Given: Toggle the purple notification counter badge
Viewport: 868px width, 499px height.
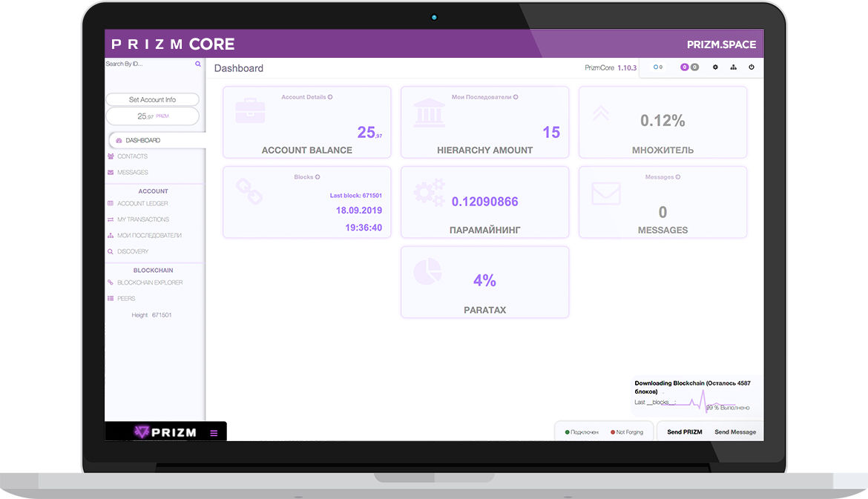Looking at the screenshot, I should click(684, 67).
